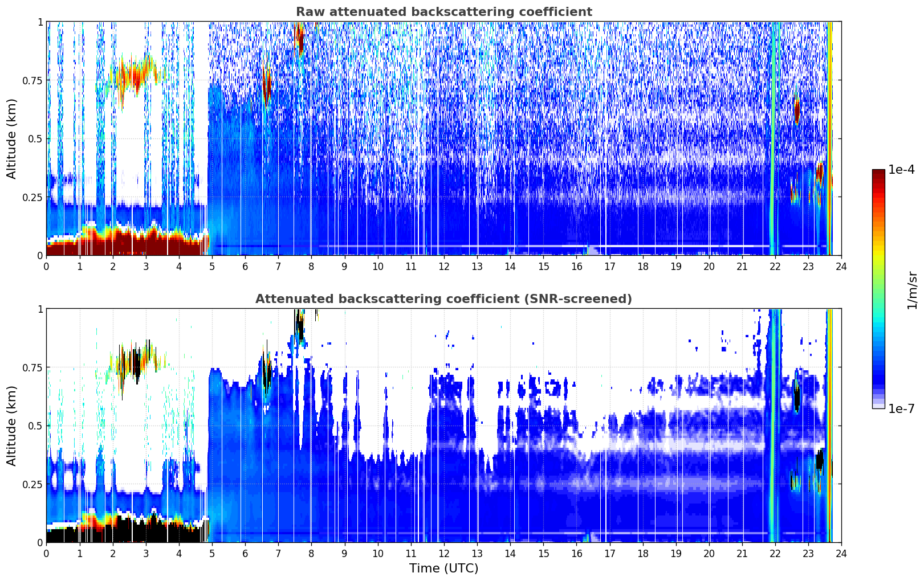Click the 0.75 altitude tick on top plot
This screenshot has height=581, width=924.
pos(32,80)
